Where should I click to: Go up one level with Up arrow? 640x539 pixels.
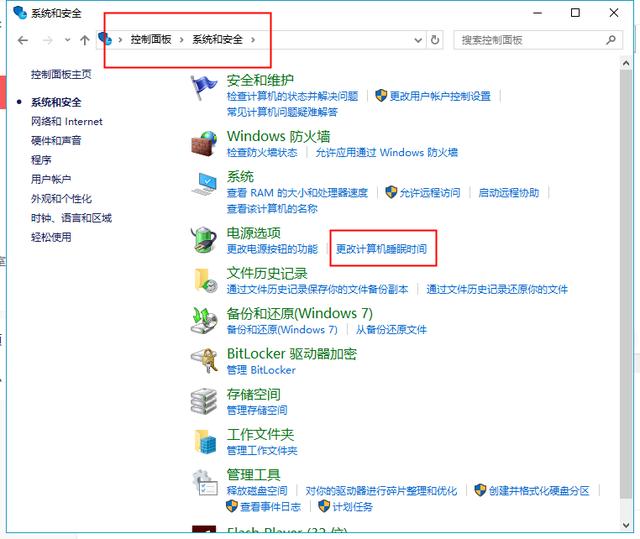[x=84, y=40]
